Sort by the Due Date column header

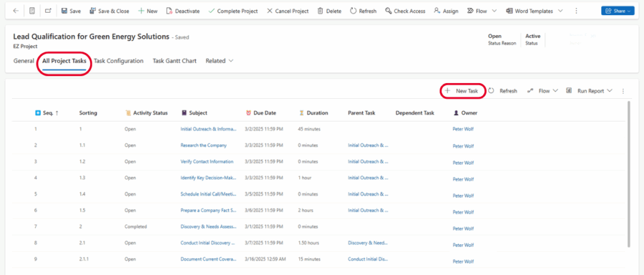(x=265, y=113)
